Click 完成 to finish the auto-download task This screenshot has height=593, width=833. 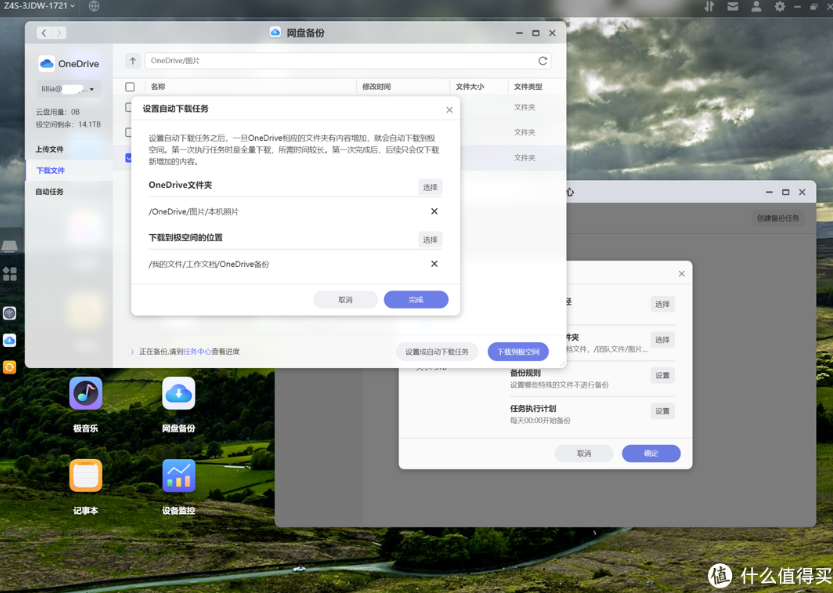click(416, 300)
